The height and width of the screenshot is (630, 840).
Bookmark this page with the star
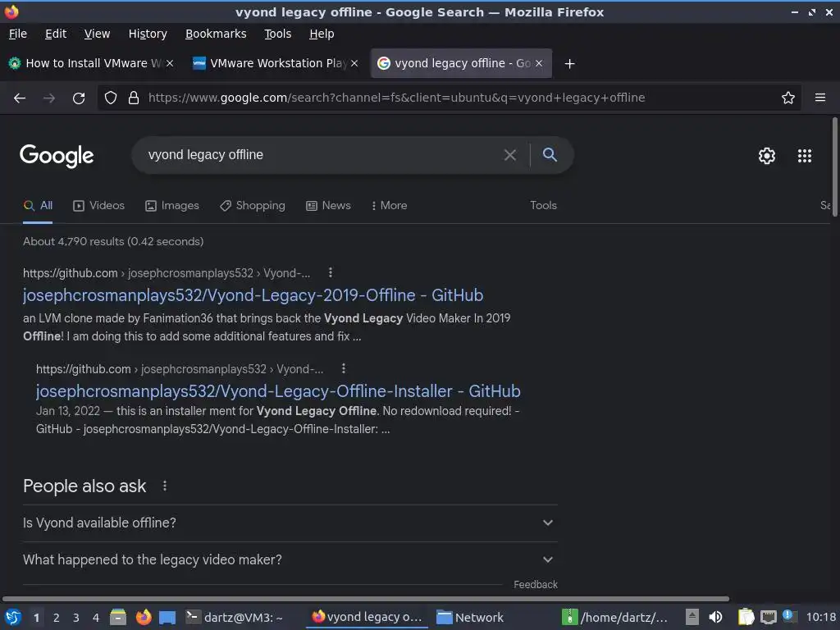788,98
